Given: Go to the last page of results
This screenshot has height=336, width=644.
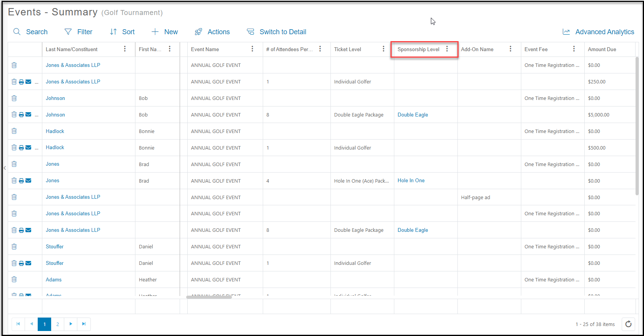Looking at the screenshot, I should [84, 324].
